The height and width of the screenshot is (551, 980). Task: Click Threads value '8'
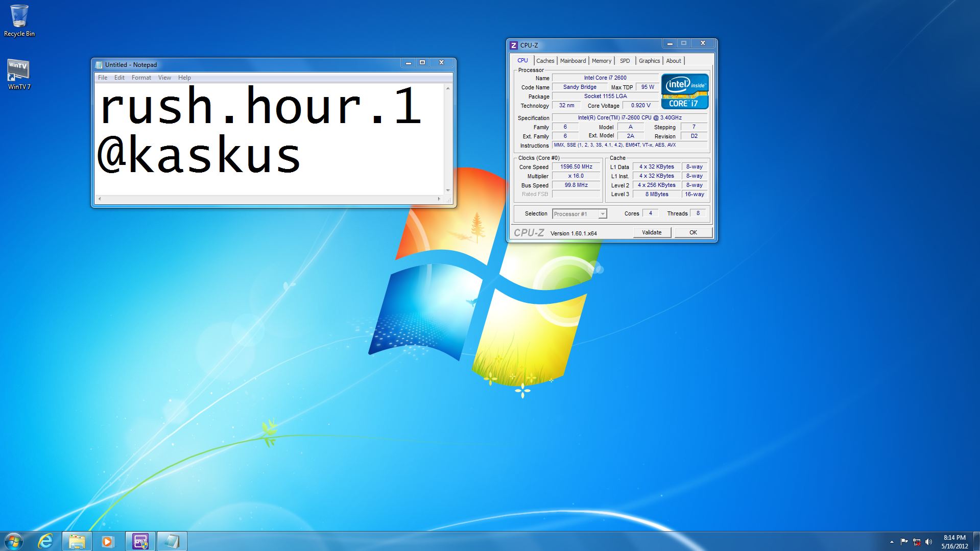pos(698,213)
